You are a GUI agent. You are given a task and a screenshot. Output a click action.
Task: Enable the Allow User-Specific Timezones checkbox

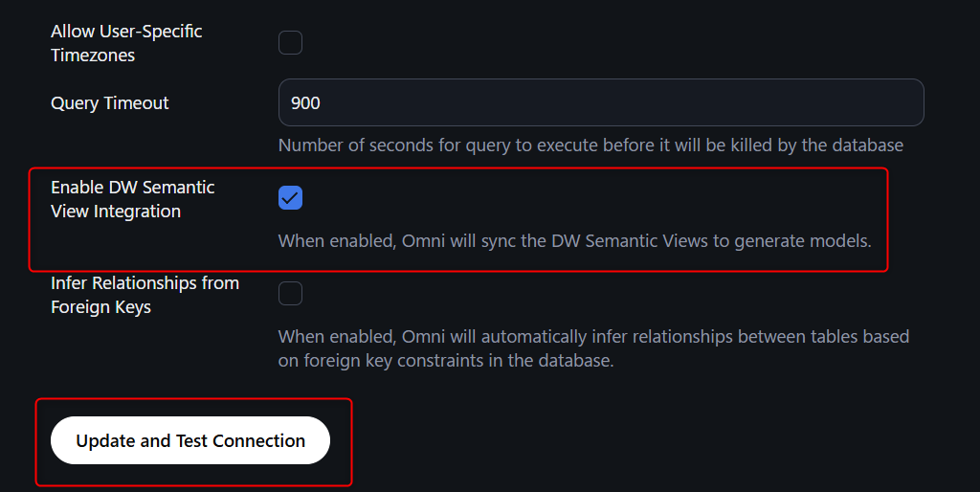pos(290,43)
